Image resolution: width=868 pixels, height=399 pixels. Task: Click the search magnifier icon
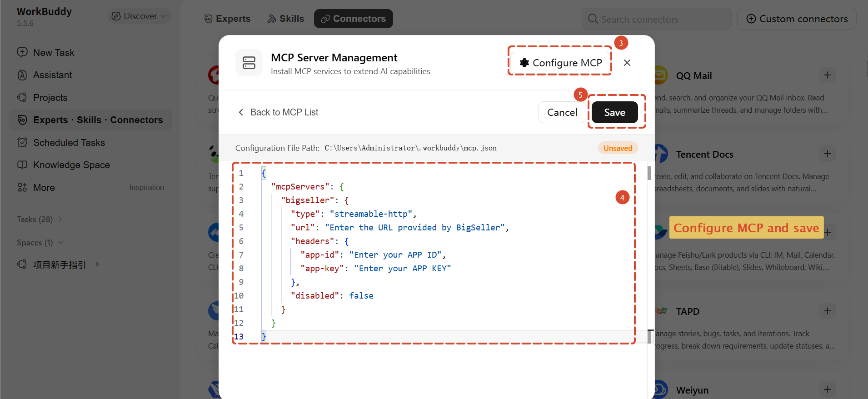coord(593,19)
